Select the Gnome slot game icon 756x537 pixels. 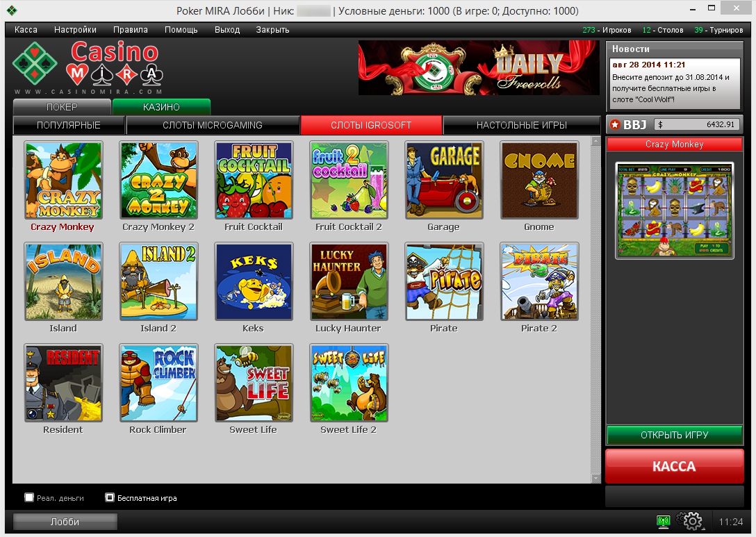point(539,180)
